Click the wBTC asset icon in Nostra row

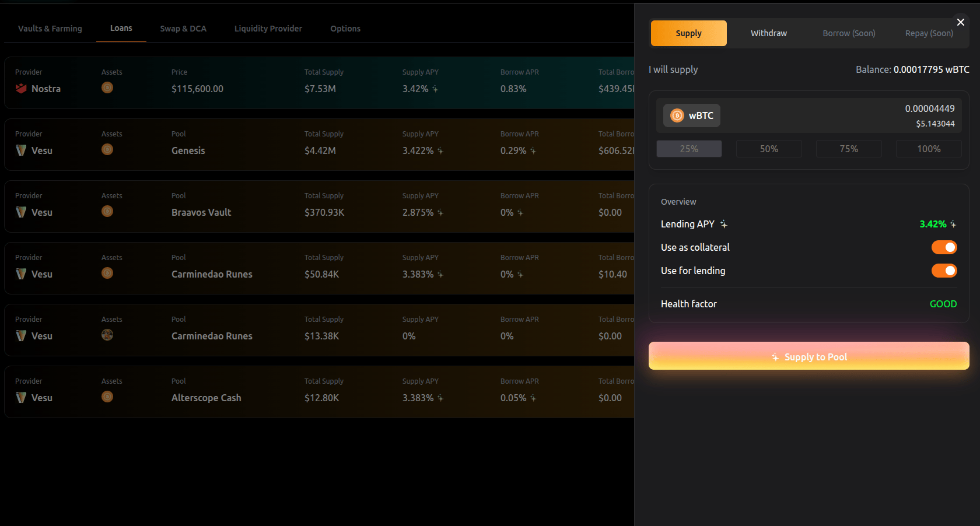107,87
